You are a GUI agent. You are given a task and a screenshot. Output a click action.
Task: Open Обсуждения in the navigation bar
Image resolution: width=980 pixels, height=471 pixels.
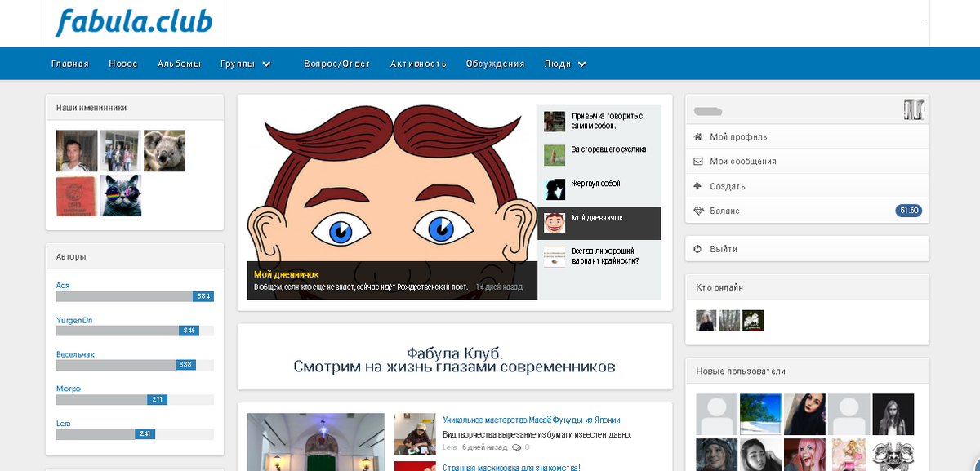pyautogui.click(x=495, y=64)
